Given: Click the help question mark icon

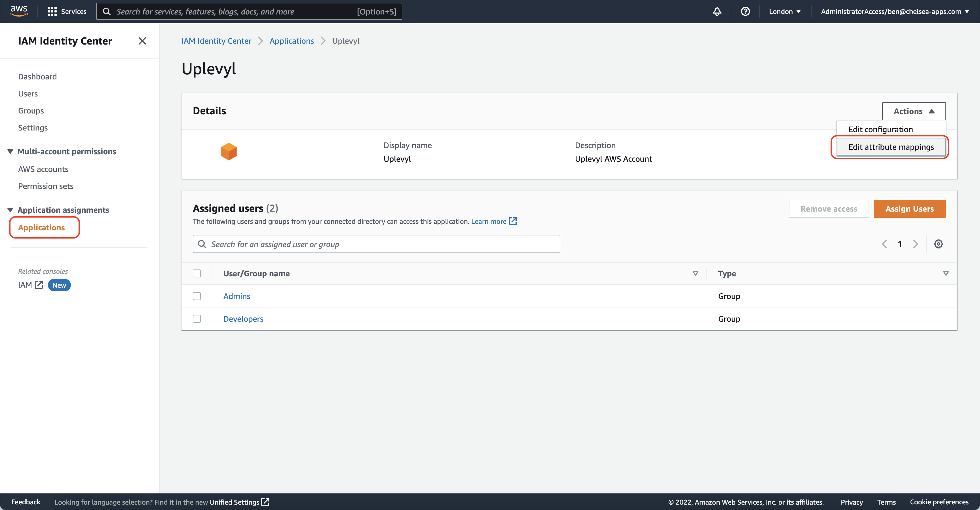Looking at the screenshot, I should tap(745, 11).
